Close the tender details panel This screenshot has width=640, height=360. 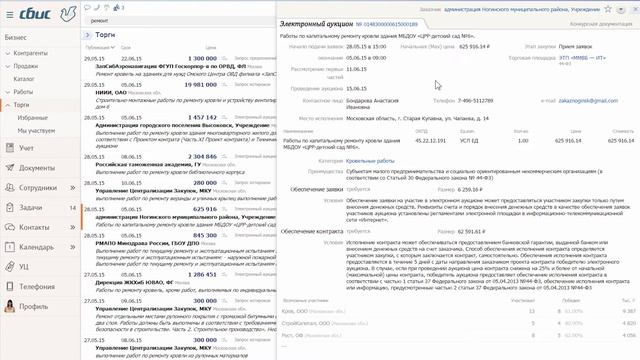click(x=635, y=9)
